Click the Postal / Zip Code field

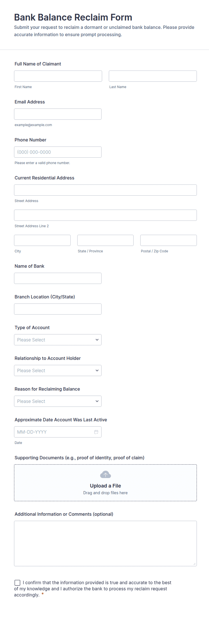[169, 240]
